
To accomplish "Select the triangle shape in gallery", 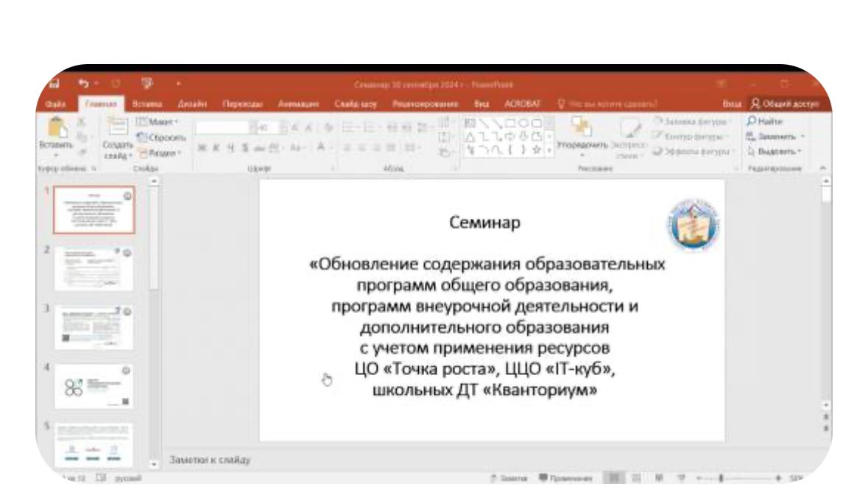I will tap(470, 136).
